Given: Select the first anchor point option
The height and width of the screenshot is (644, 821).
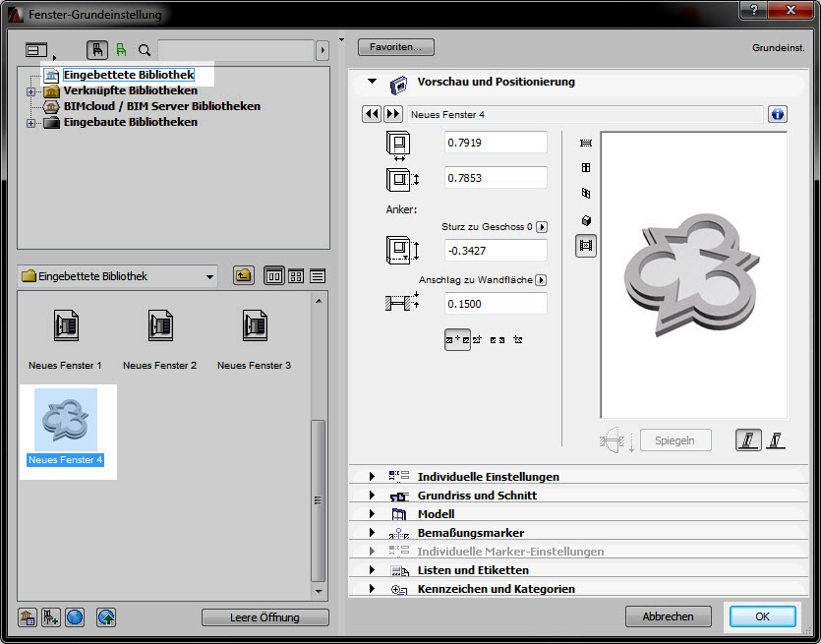Looking at the screenshot, I should click(x=457, y=340).
